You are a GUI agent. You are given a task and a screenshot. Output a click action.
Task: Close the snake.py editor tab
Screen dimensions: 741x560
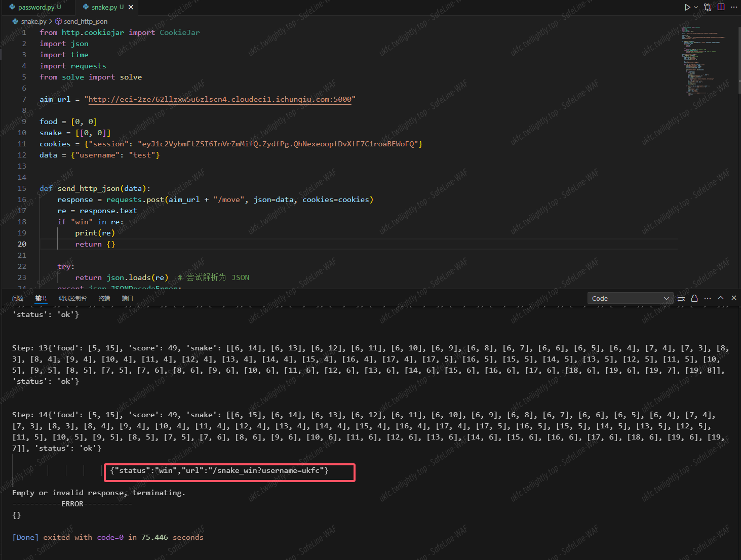(131, 7)
